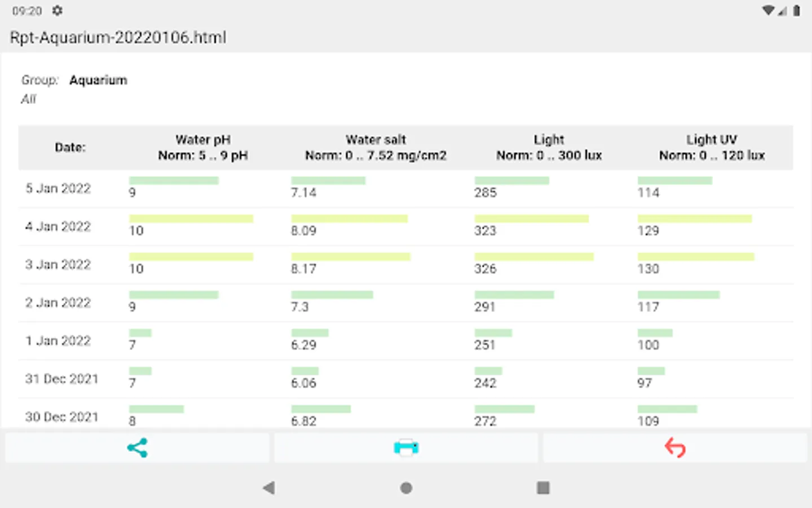Tap the Wi-Fi status icon
This screenshot has height=508, width=812.
tap(767, 11)
